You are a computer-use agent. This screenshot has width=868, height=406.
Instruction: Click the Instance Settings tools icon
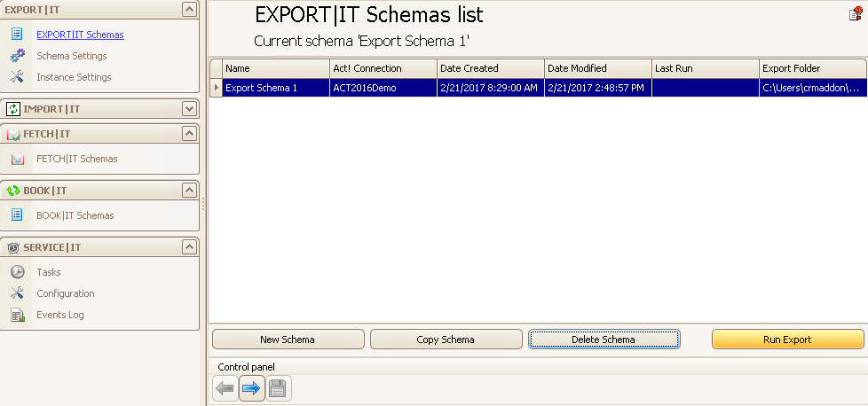pos(17,77)
